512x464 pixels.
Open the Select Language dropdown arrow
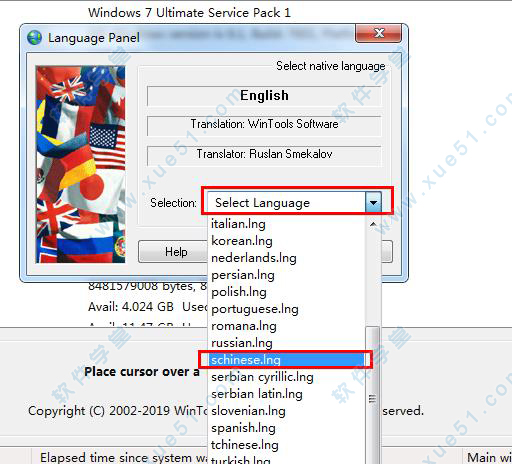click(373, 203)
